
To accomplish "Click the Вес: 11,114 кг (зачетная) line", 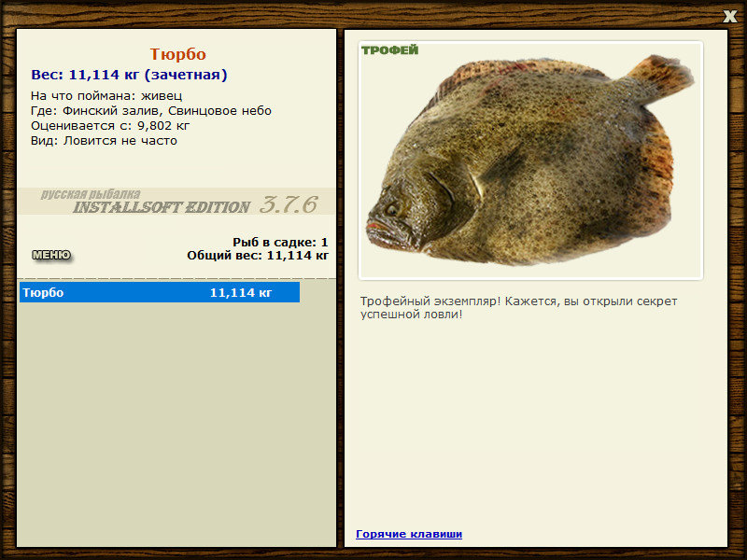I will 129,75.
